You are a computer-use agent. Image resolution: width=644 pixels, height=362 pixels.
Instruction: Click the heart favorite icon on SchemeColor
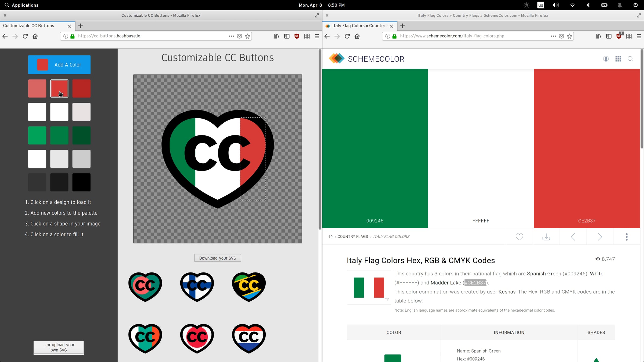tap(519, 237)
